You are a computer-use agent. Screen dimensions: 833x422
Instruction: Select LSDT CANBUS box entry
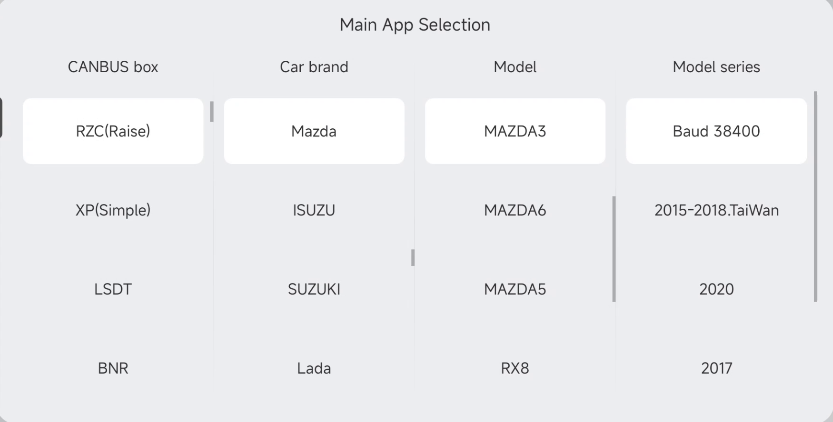(113, 289)
